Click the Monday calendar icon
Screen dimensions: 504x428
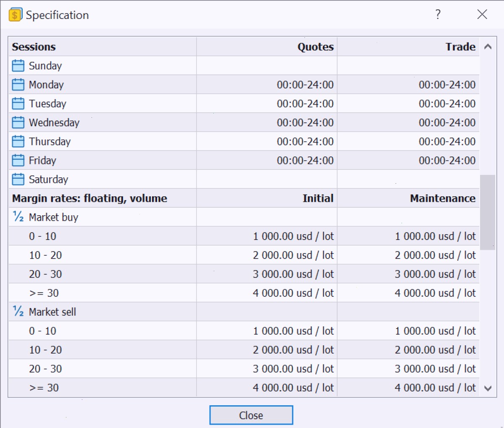(18, 85)
